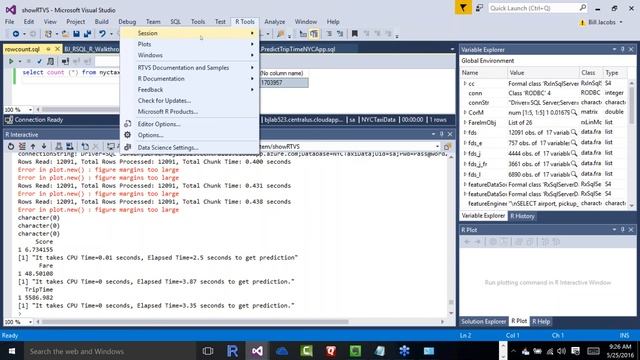The width and height of the screenshot is (640, 360).
Task: Click the gear icon beside Options
Action: pyautogui.click(x=128, y=135)
